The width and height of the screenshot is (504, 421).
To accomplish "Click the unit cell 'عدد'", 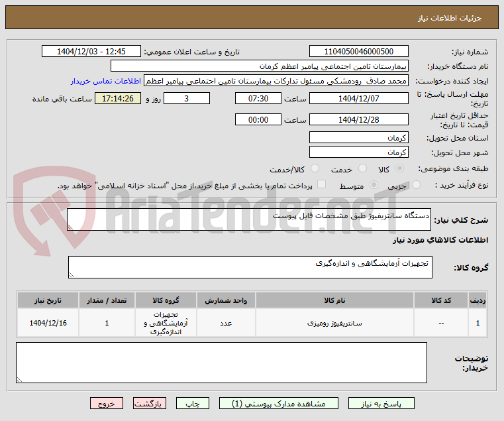I will pos(226,323).
